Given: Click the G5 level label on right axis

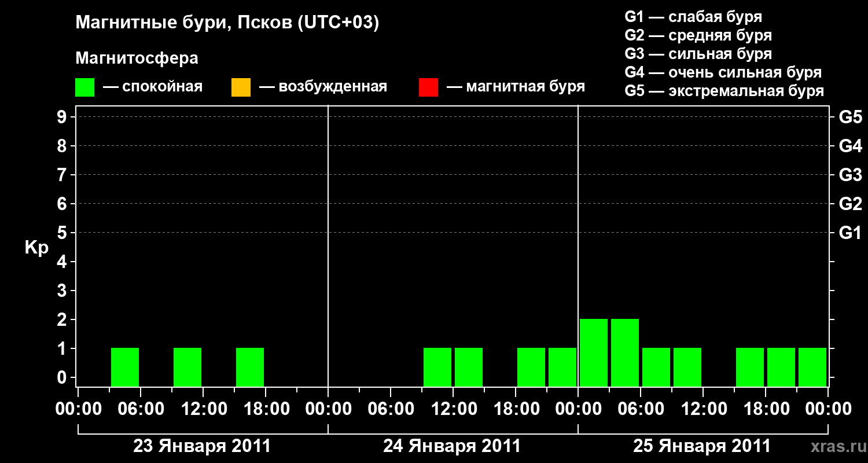Looking at the screenshot, I should (850, 117).
